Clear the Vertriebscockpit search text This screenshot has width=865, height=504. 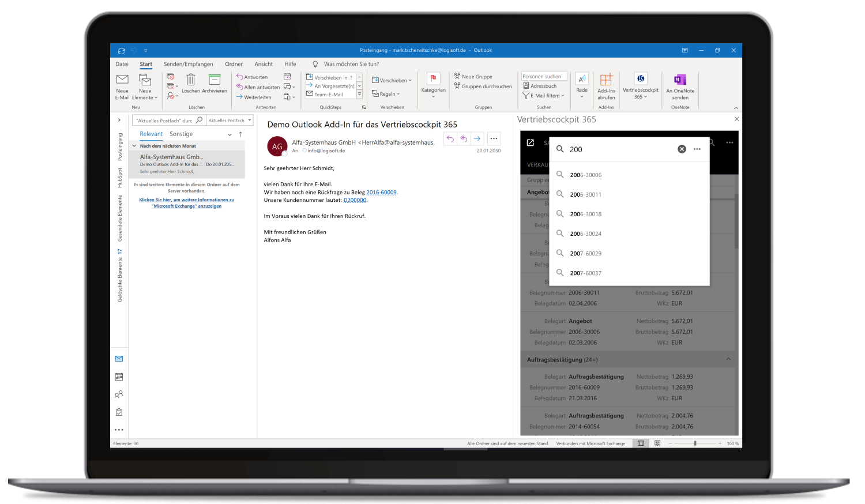click(682, 149)
